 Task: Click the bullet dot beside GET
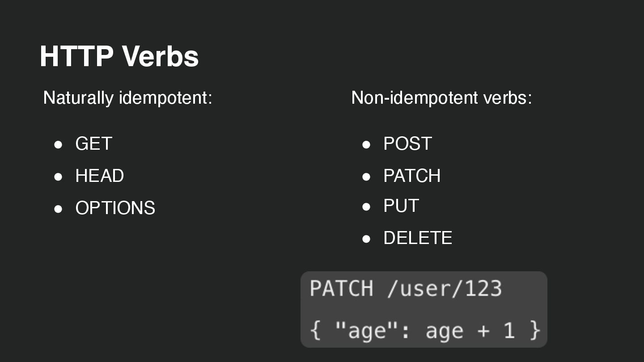point(58,144)
